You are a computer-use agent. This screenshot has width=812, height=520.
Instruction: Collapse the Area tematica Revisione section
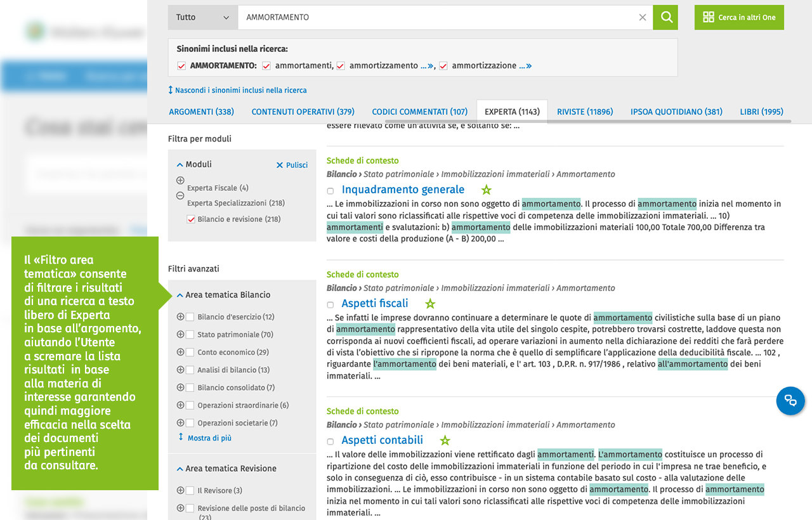[x=180, y=469]
